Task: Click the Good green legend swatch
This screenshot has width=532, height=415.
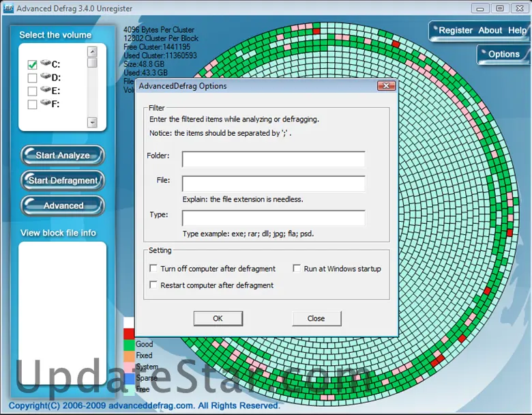Action: [x=129, y=345]
